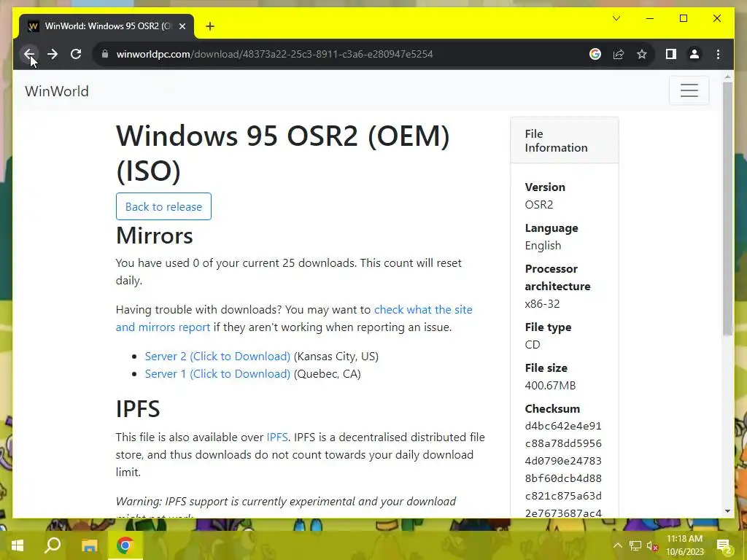Image resolution: width=747 pixels, height=560 pixels.
Task: Bookmark this page with the star icon
Action: pyautogui.click(x=642, y=54)
